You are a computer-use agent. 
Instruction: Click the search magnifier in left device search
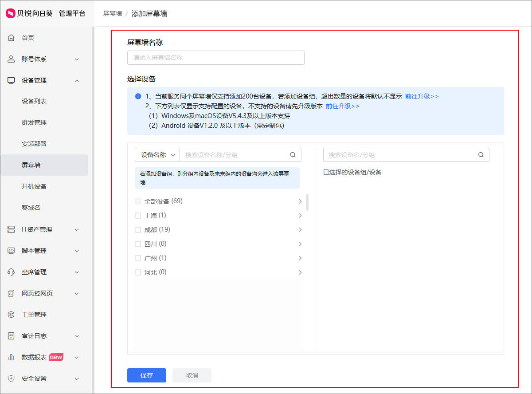292,155
